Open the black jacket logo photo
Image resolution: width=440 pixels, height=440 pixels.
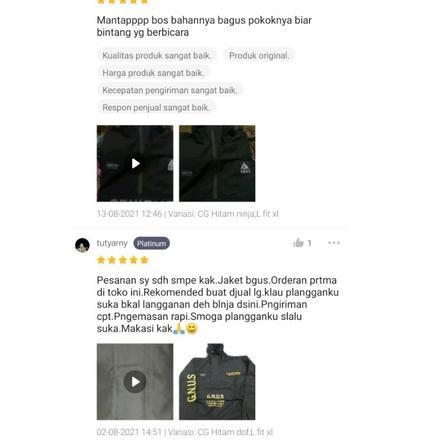pyautogui.click(x=217, y=163)
